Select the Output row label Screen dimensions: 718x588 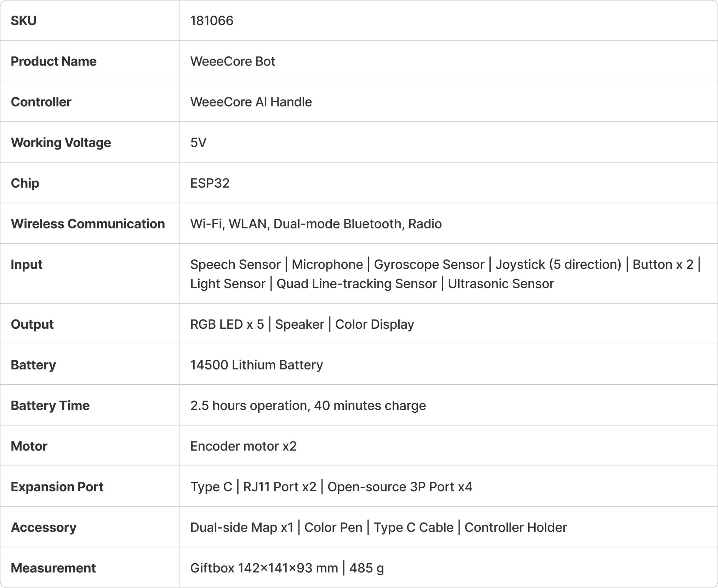coord(32,324)
